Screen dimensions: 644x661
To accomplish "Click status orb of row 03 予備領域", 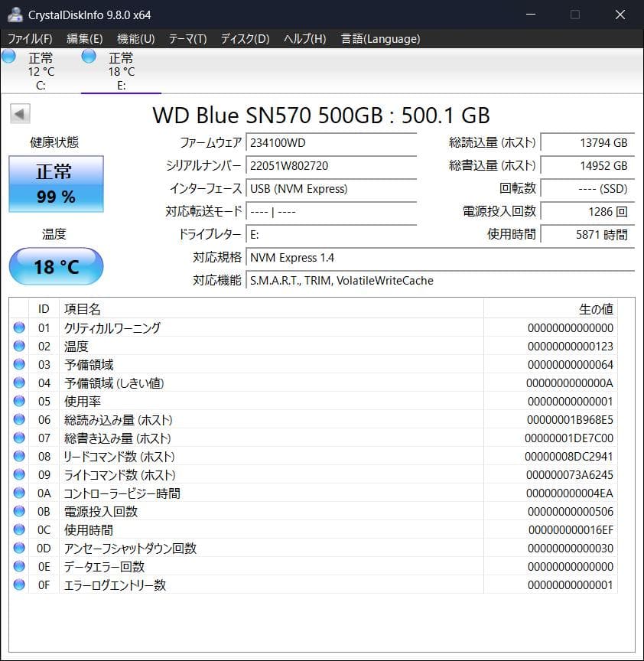I will coord(19,364).
